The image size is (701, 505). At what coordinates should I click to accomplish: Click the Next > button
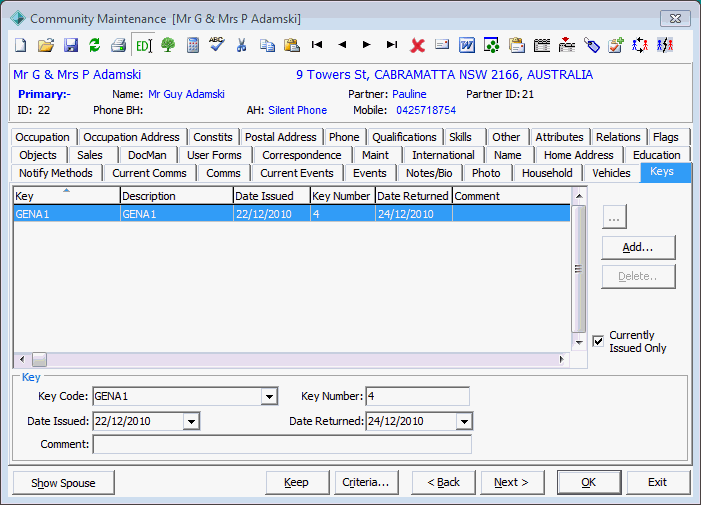tap(511, 483)
